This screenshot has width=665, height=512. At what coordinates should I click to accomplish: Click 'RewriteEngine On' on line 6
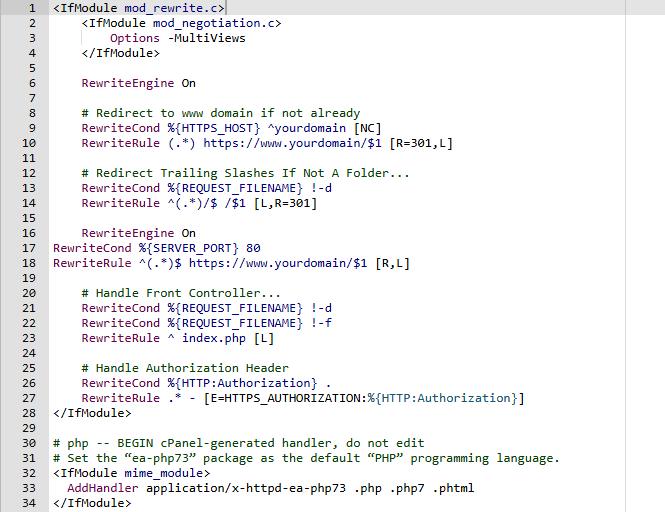(139, 83)
